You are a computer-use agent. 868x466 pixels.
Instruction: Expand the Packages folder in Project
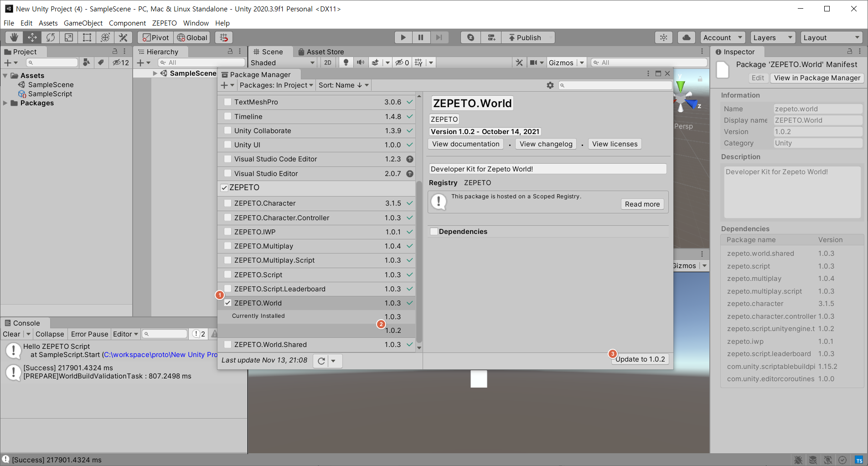(5, 103)
